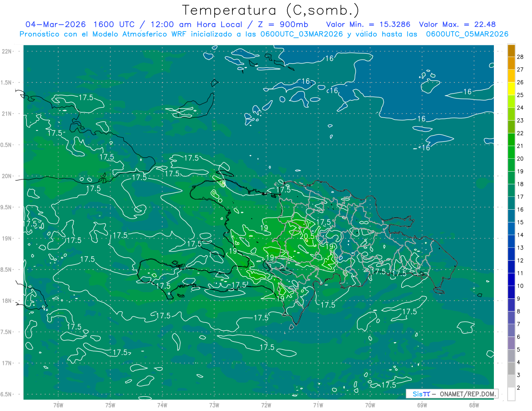Click the '21N' latitude axis label
Screen dimensions: 532x411
(x=7, y=114)
